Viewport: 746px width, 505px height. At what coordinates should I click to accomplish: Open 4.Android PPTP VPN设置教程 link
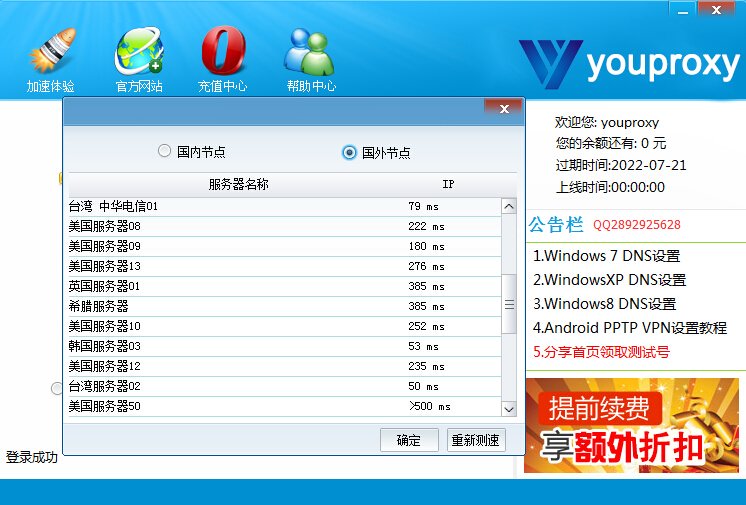[x=630, y=327]
